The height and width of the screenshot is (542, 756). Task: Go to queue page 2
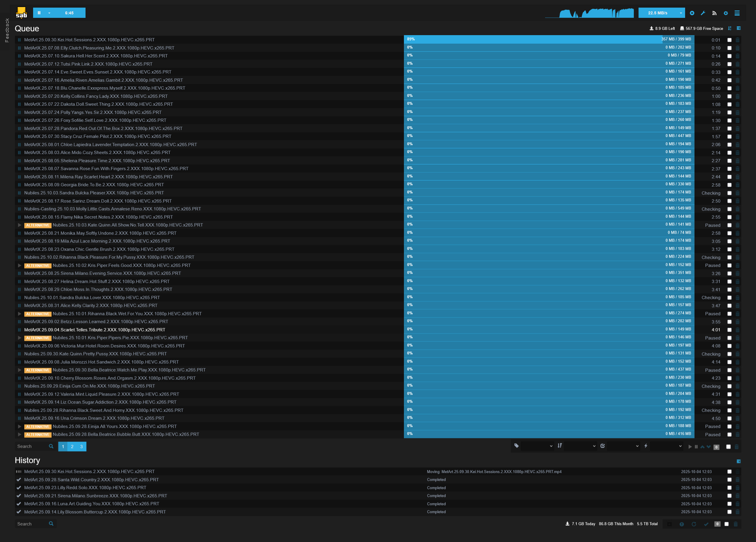point(72,446)
